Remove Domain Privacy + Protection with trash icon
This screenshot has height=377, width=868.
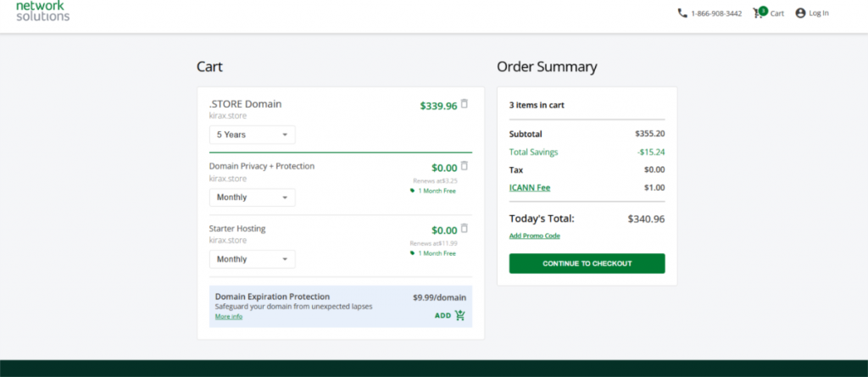(464, 166)
